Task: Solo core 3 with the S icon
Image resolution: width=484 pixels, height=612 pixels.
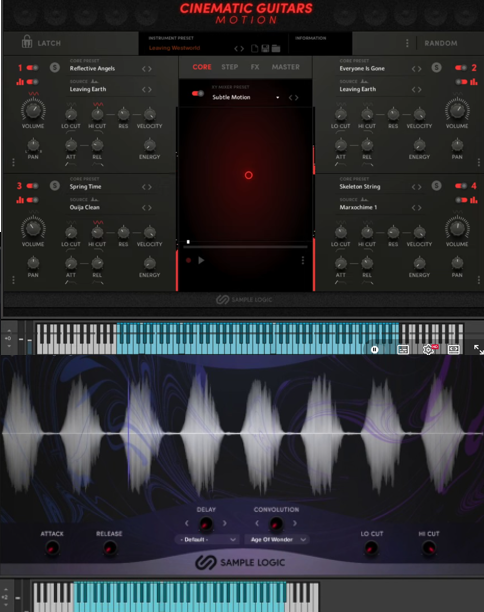Action: 55,186
